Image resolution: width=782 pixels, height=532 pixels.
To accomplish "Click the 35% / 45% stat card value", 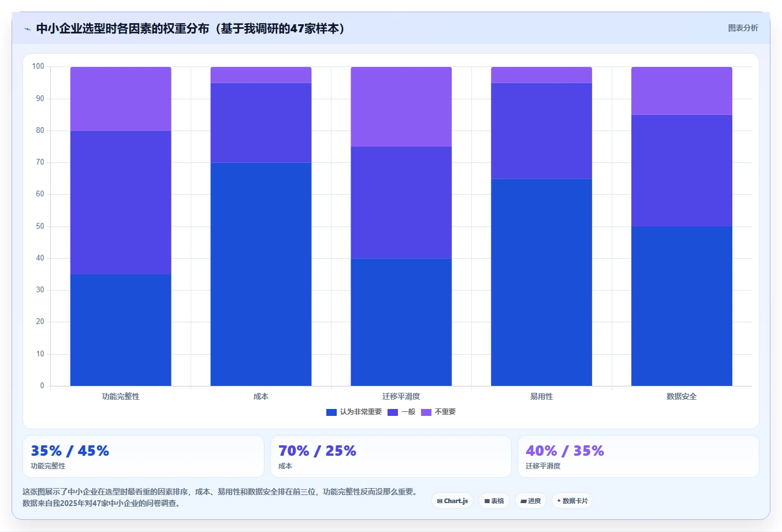I will pos(70,451).
